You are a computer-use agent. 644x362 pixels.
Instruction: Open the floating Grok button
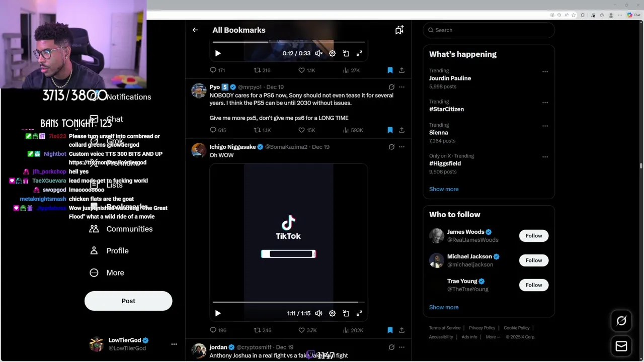point(621,321)
